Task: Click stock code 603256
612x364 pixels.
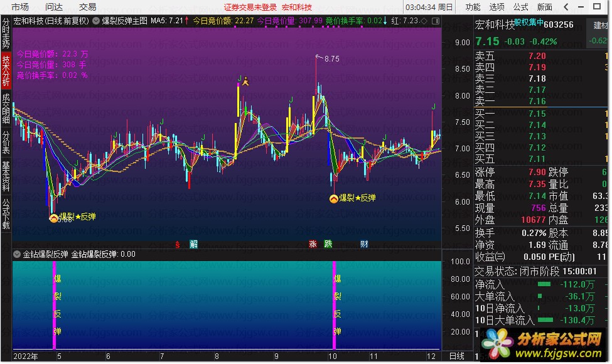Action: pos(559,24)
